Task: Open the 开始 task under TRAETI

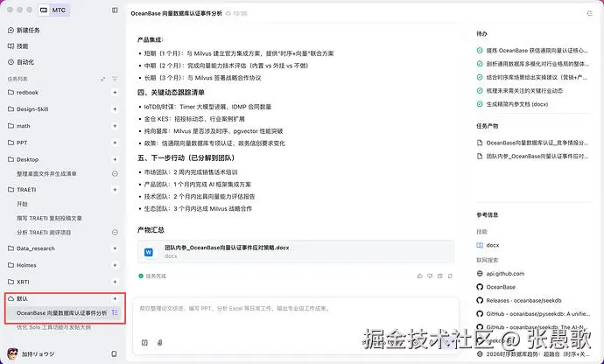Action: (x=23, y=204)
